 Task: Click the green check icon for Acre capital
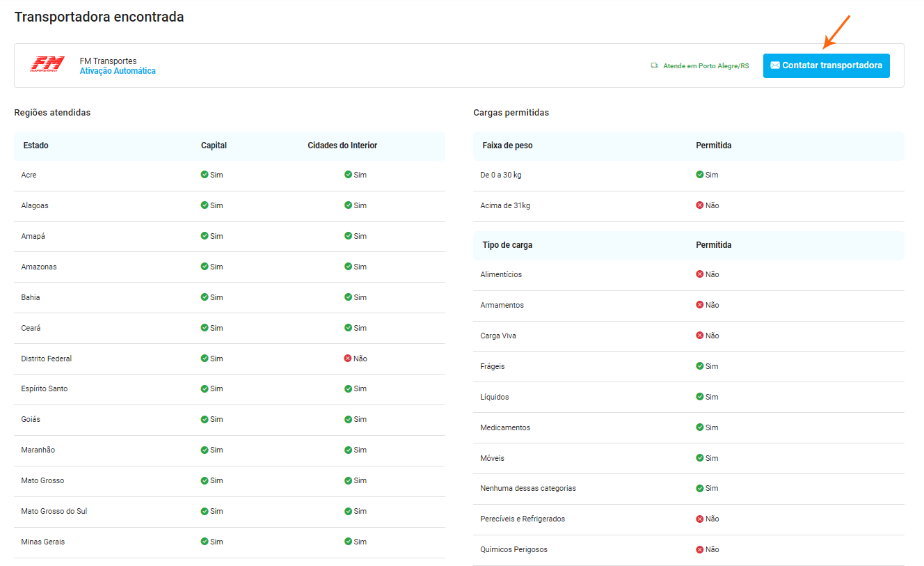(205, 175)
